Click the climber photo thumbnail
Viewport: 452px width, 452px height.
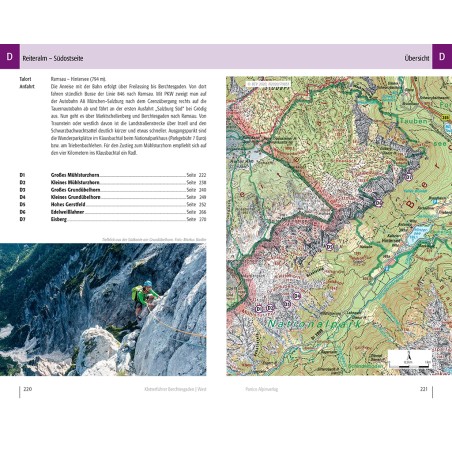[103, 309]
